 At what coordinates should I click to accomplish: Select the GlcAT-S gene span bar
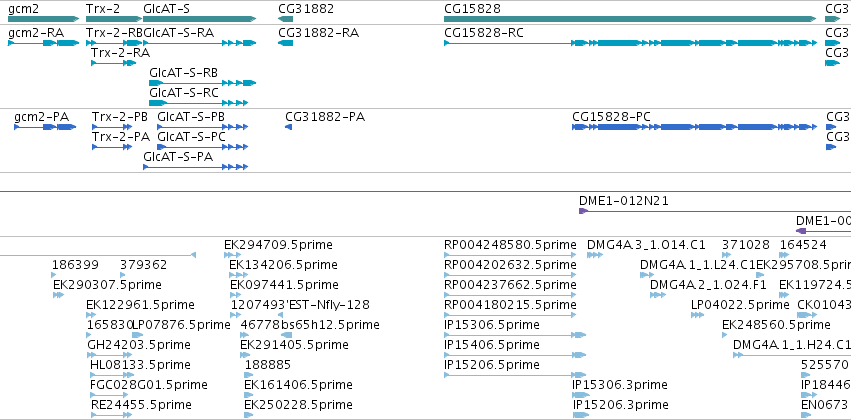tap(200, 19)
